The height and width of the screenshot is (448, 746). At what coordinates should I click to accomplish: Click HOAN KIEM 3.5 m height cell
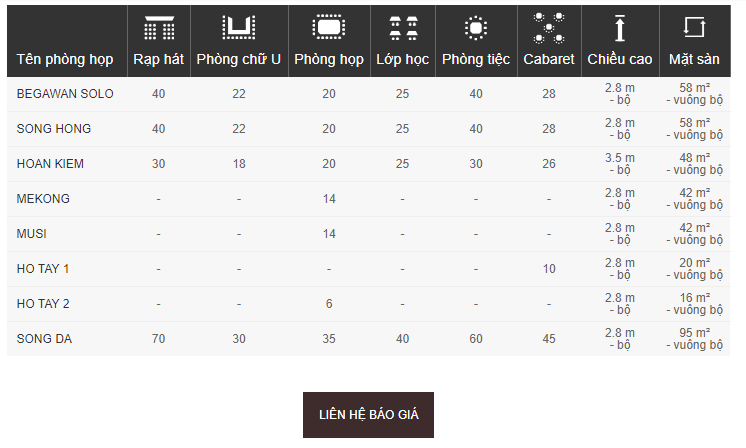point(620,164)
